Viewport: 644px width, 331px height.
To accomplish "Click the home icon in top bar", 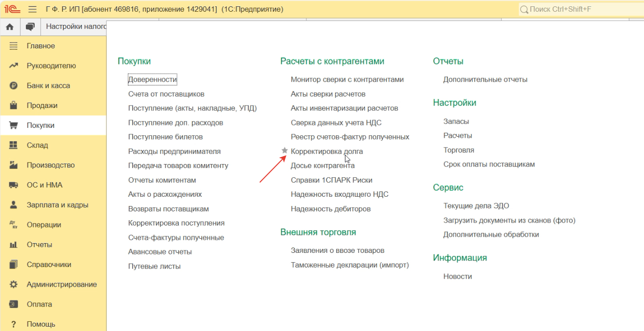I will click(x=9, y=27).
